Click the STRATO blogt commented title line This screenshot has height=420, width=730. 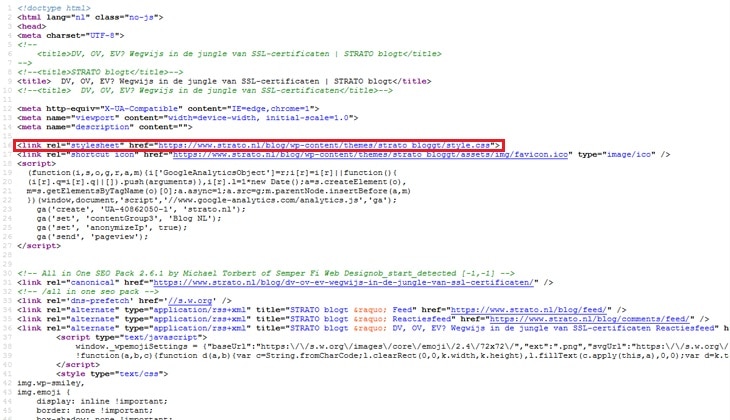point(100,72)
